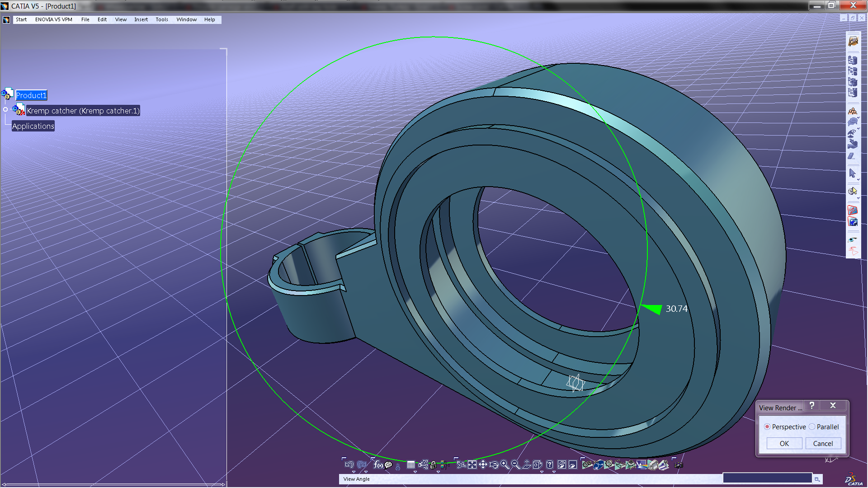The height and width of the screenshot is (488, 868).
Task: Open the Select tool flyout arrow
Action: coord(858,180)
